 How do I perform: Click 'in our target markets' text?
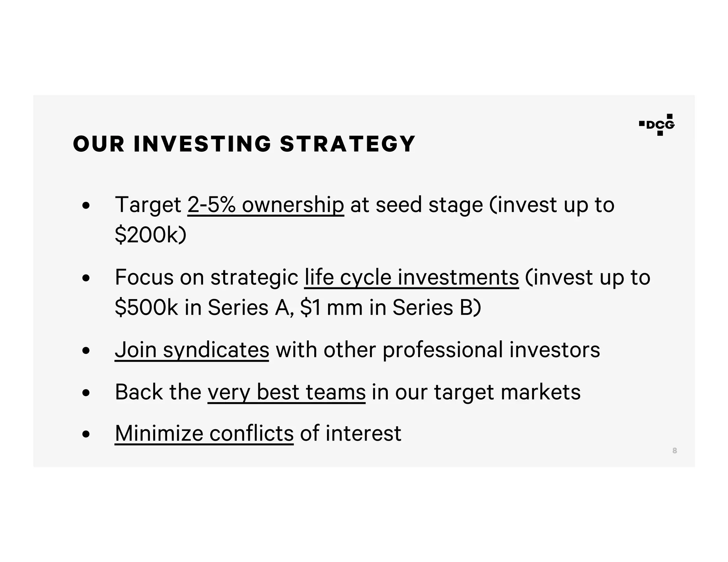(476, 393)
